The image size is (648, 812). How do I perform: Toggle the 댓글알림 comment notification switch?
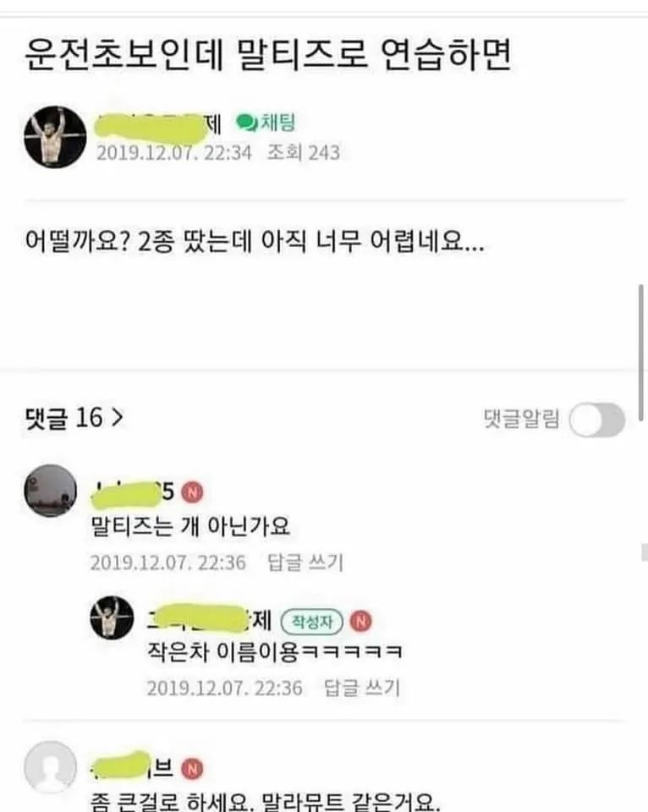point(596,420)
